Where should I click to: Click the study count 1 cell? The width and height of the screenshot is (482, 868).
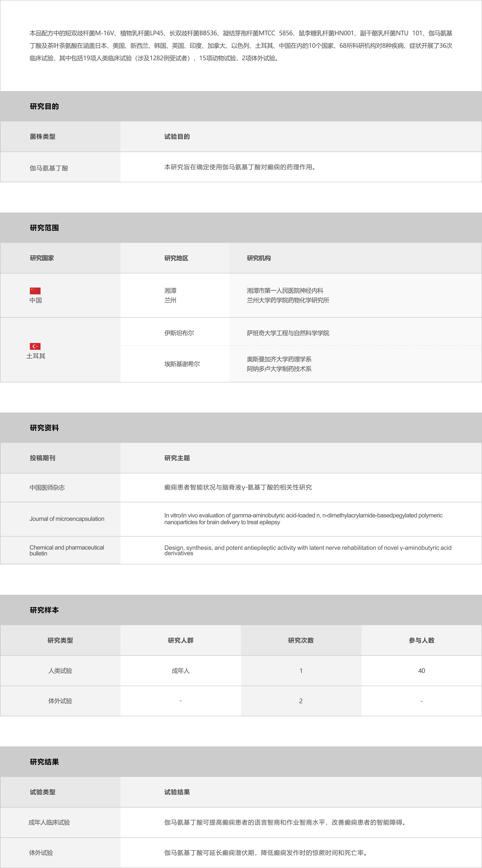[301, 671]
